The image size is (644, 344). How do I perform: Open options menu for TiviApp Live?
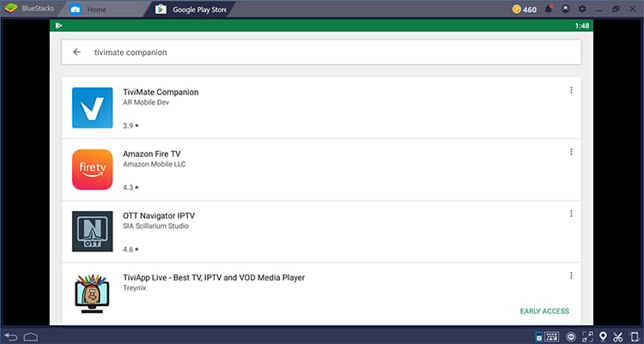571,275
